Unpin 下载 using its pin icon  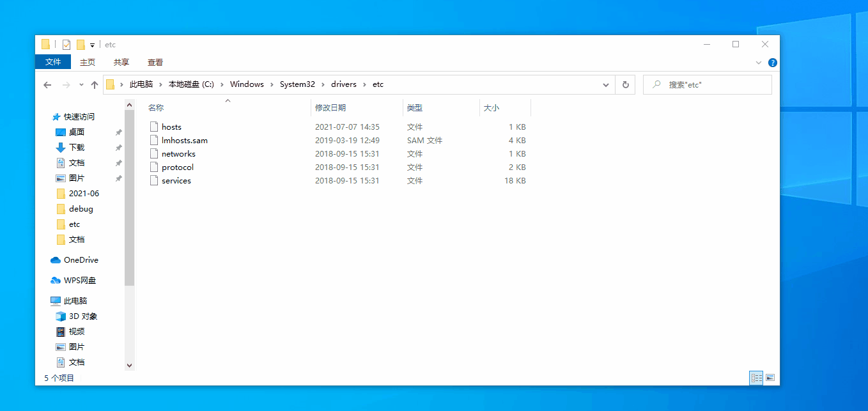[x=118, y=148]
